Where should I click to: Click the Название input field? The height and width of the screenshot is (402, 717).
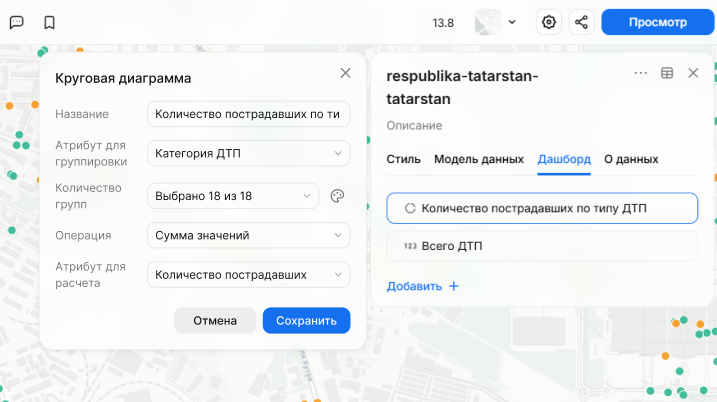(x=248, y=114)
